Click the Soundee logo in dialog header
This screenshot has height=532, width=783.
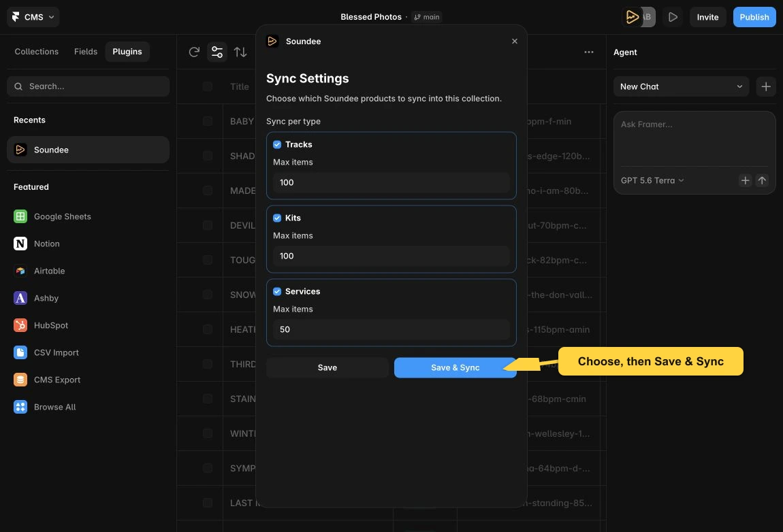[x=272, y=41]
